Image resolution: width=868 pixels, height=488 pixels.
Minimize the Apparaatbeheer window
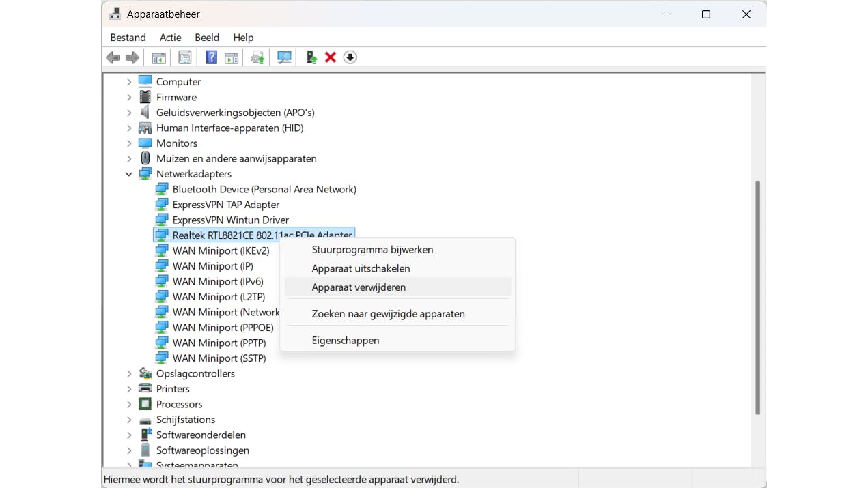click(667, 14)
